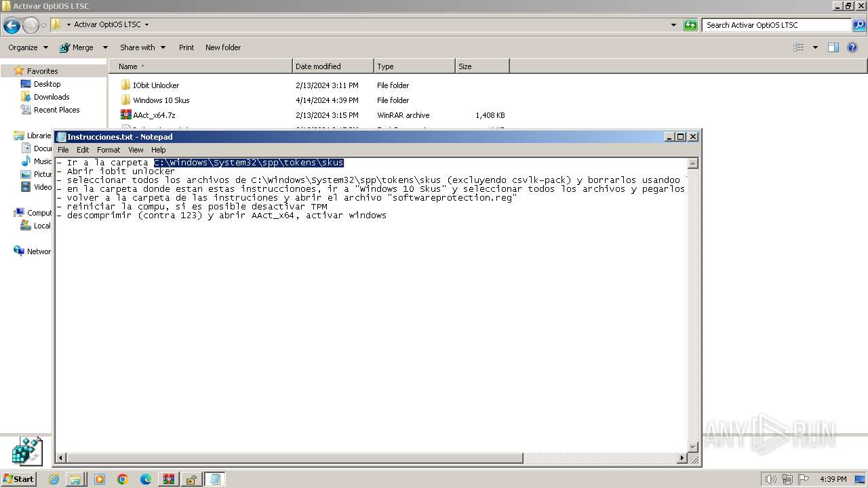This screenshot has width=868, height=488.
Task: Click New folder in Explorer toolbar
Action: click(223, 47)
